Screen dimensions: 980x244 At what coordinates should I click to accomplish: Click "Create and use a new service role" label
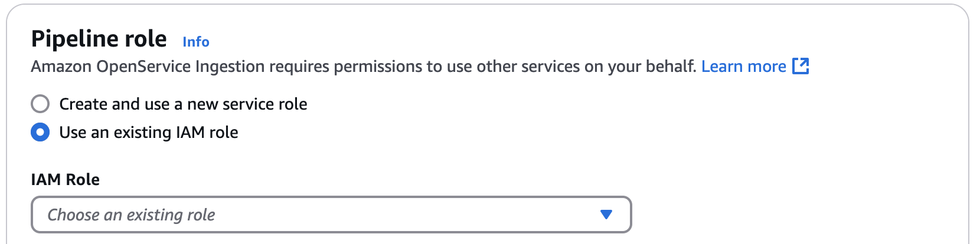click(183, 104)
